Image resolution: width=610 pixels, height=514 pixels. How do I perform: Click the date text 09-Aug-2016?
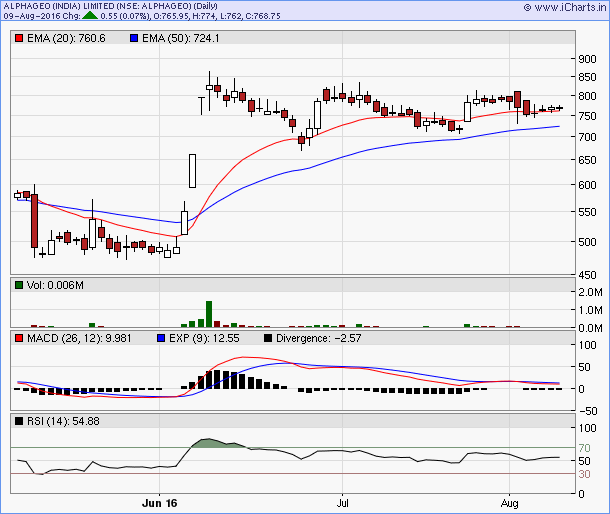point(32,16)
